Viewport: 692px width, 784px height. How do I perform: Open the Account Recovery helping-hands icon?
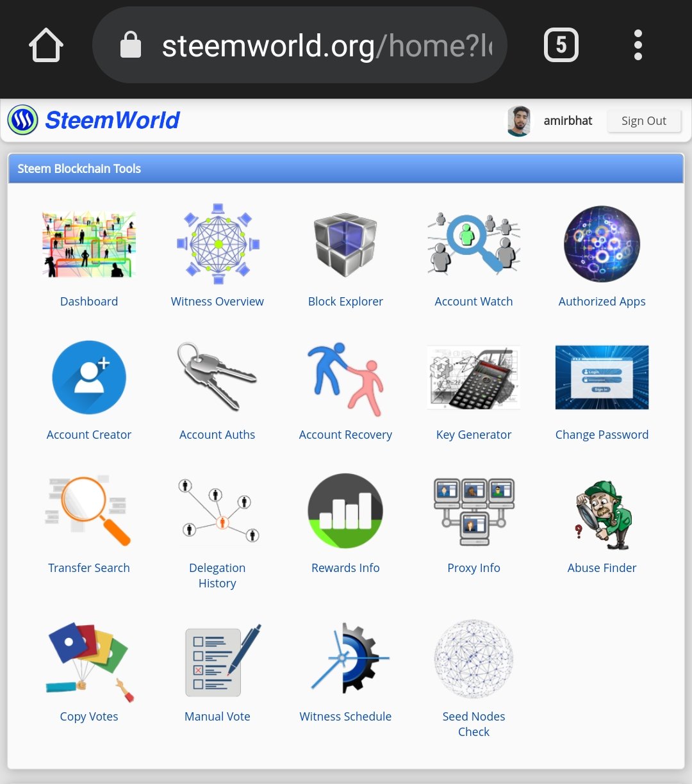pyautogui.click(x=345, y=379)
